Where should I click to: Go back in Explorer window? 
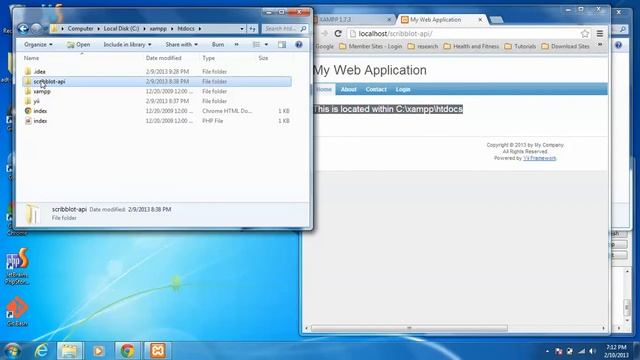23,29
